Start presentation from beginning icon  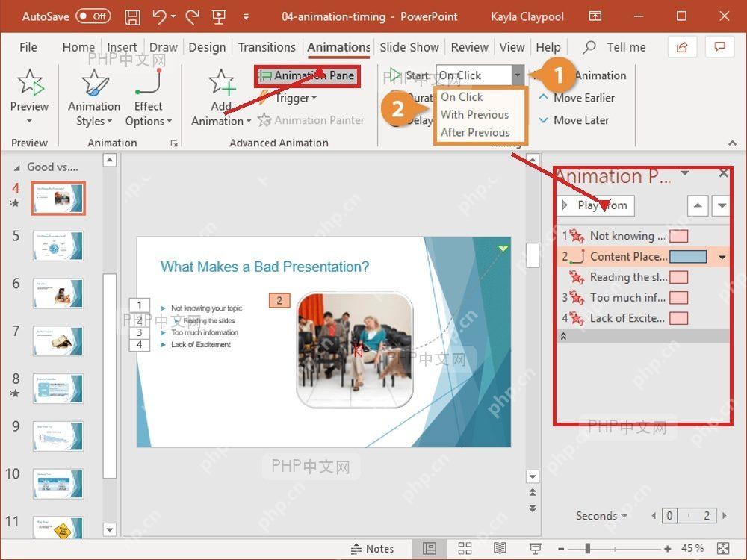(219, 17)
